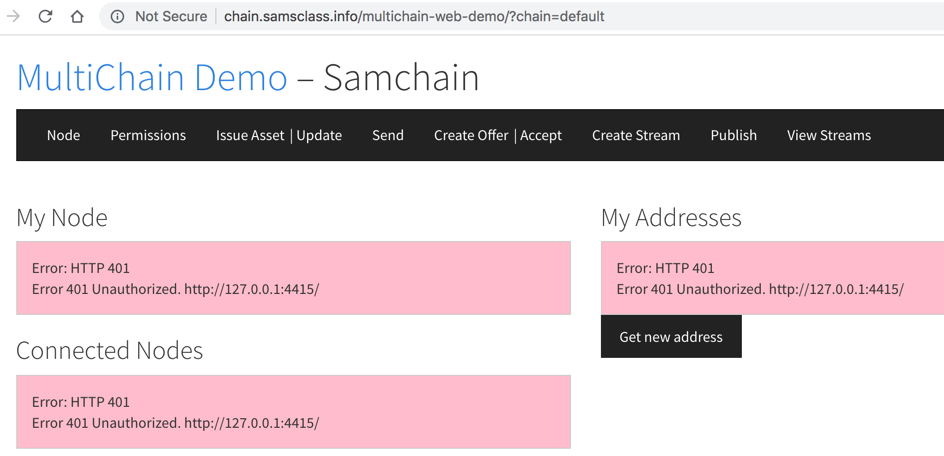
Task: Click the "Not Secure" warning label
Action: 171,16
